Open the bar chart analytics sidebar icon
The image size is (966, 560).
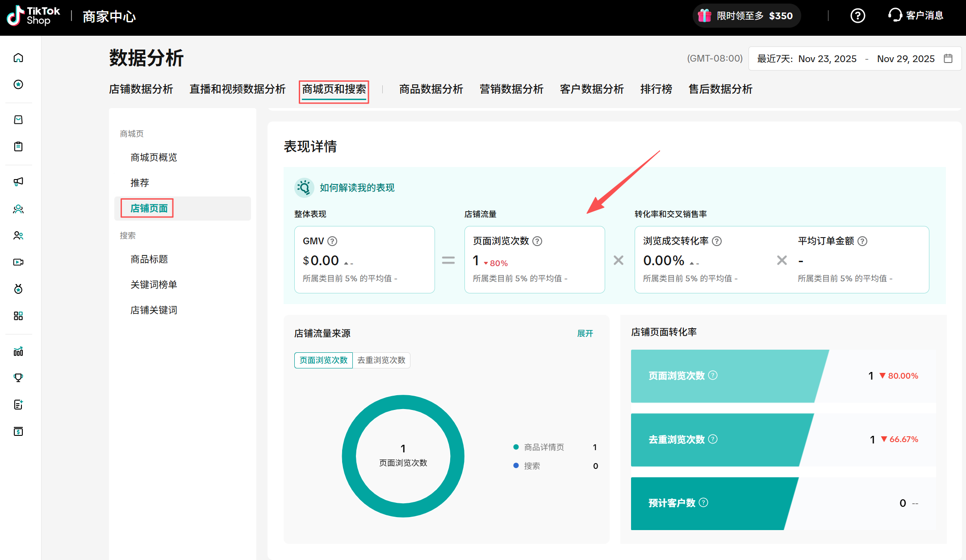18,351
